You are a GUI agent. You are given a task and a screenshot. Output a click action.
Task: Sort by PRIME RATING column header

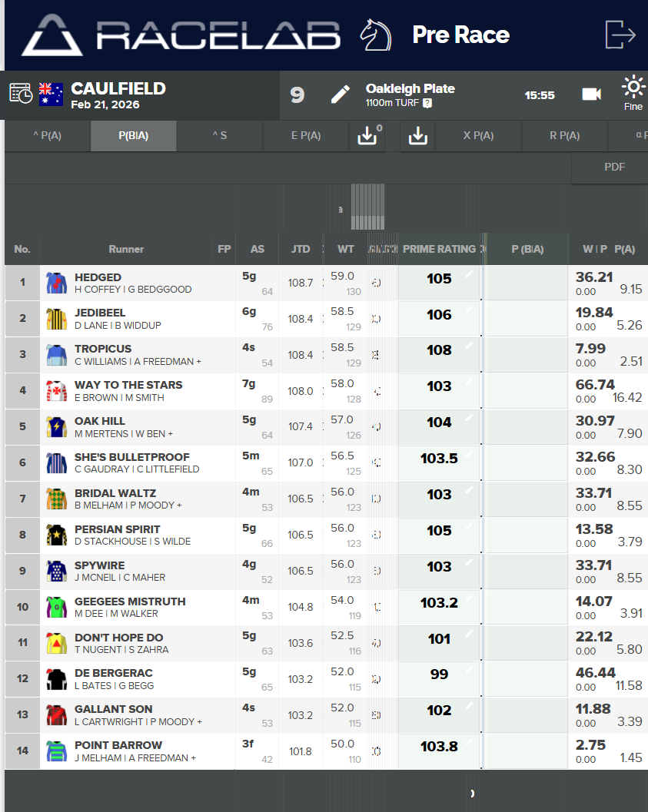(x=440, y=249)
